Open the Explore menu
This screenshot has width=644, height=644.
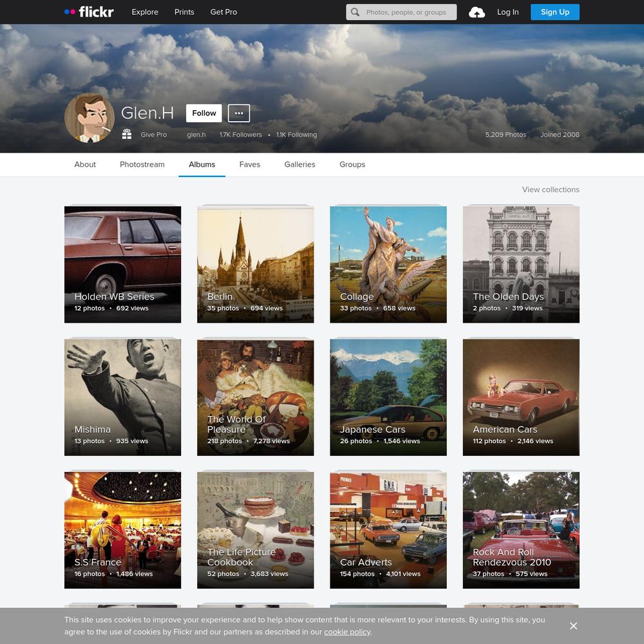point(144,12)
